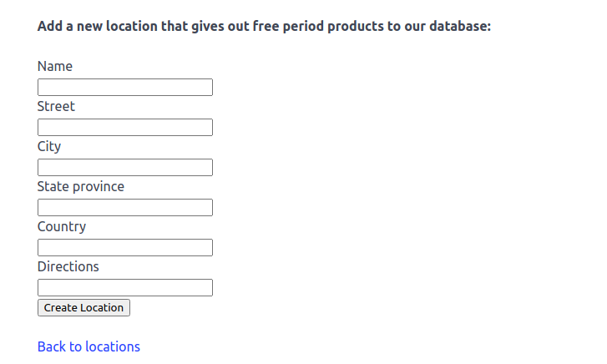Click the Directions label
Image resolution: width=607 pixels, height=364 pixels.
pyautogui.click(x=68, y=266)
